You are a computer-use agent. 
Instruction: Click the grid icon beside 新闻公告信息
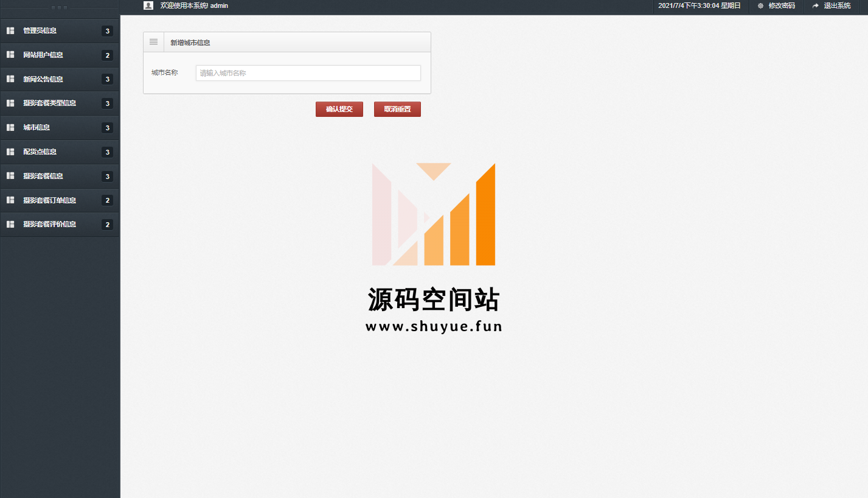coord(10,79)
